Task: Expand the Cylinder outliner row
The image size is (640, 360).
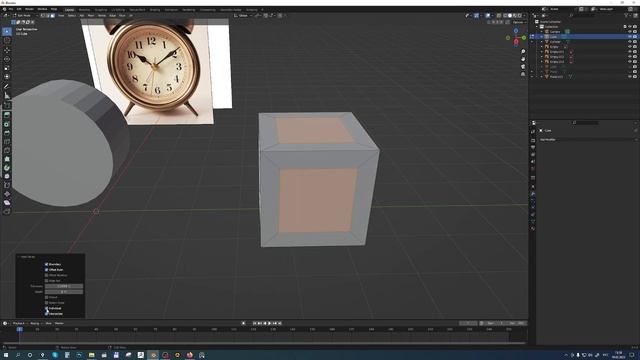Action: pyautogui.click(x=542, y=42)
